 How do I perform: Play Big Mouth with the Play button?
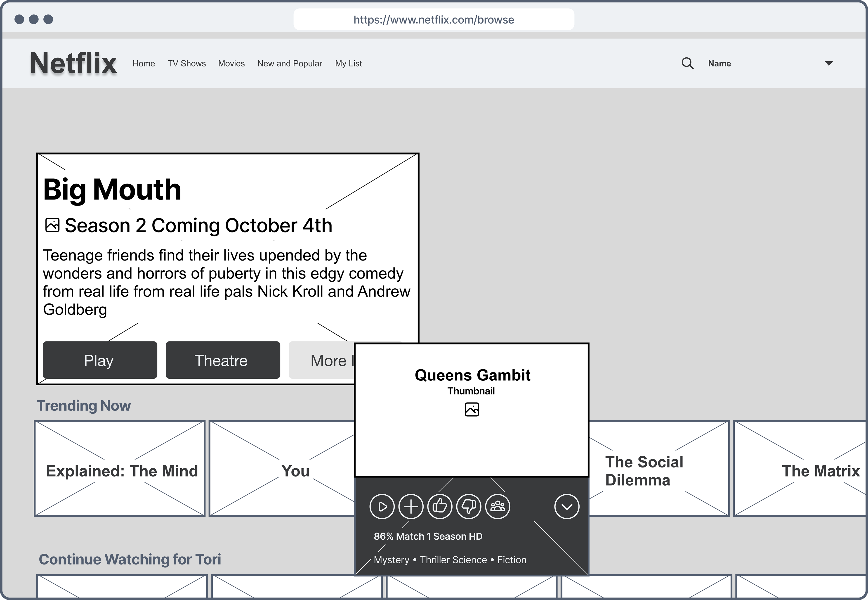pos(100,360)
